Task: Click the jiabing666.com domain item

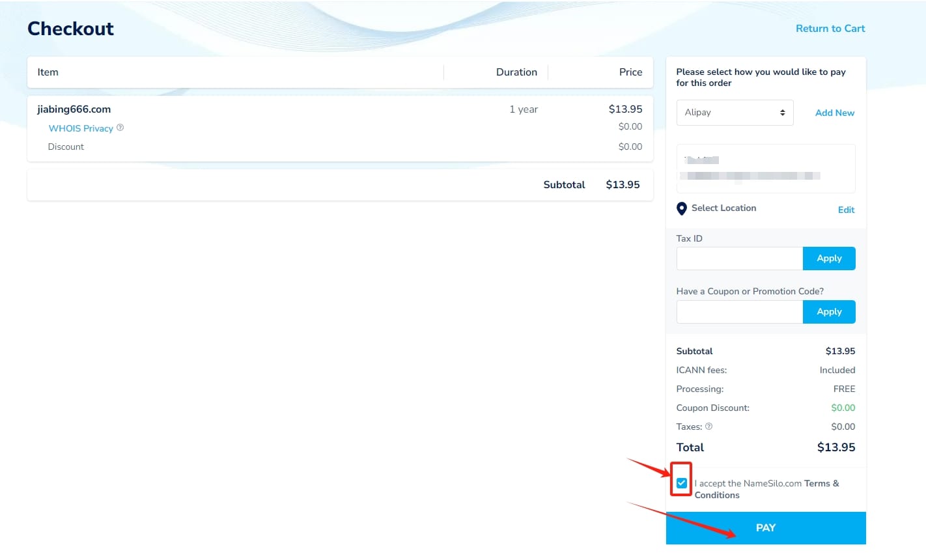Action: tap(74, 109)
